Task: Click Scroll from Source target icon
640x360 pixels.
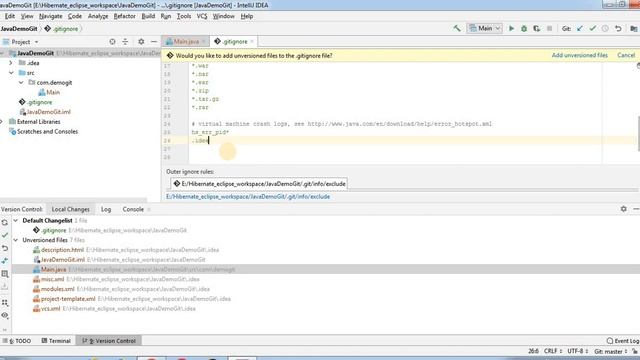Action: pos(112,42)
